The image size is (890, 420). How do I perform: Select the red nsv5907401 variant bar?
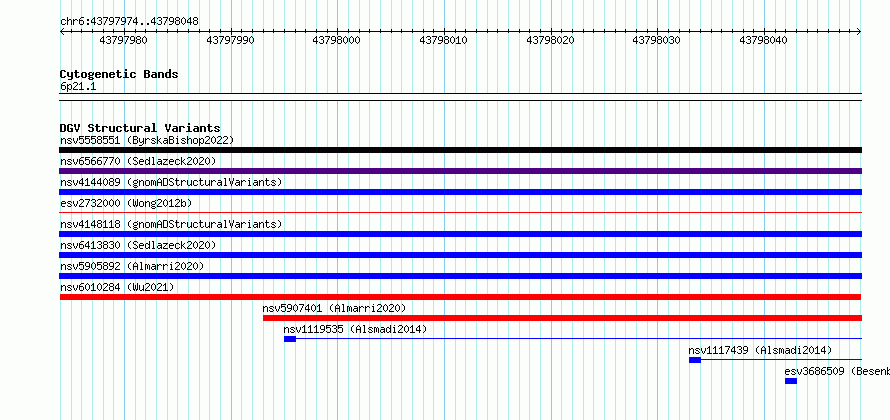[x=562, y=318]
